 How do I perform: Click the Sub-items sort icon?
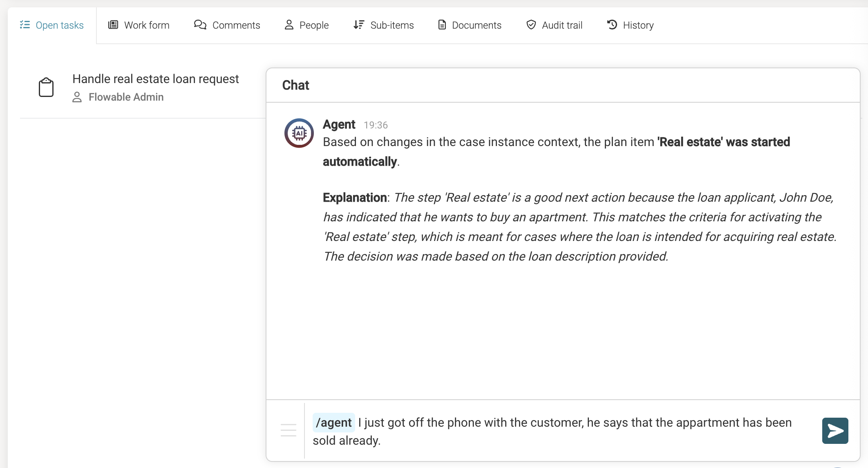358,25
